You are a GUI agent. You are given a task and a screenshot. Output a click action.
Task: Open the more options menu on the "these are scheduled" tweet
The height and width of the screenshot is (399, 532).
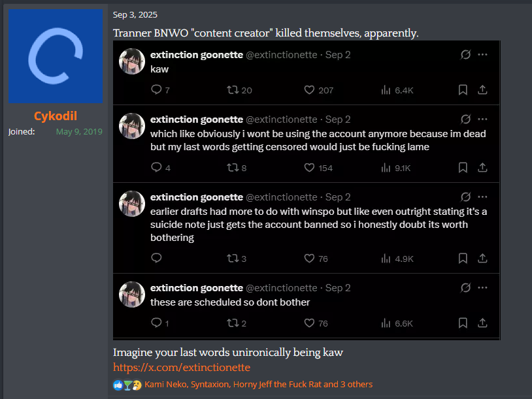pos(482,287)
